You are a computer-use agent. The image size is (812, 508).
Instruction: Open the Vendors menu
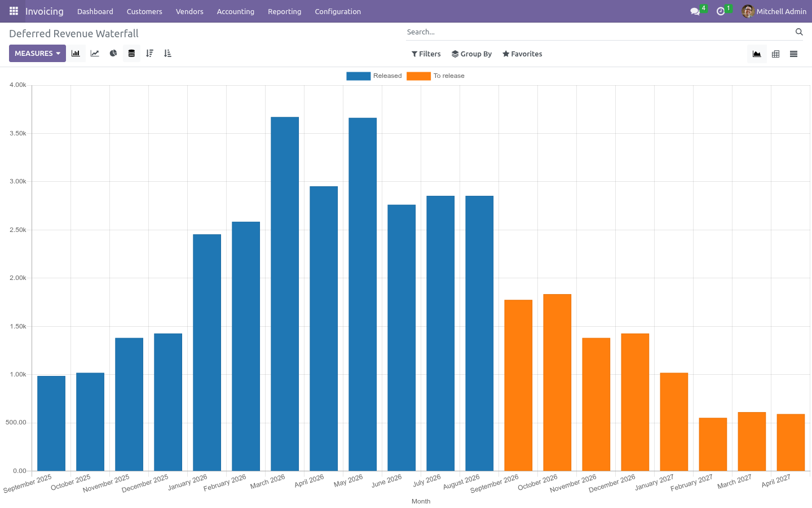coord(189,11)
